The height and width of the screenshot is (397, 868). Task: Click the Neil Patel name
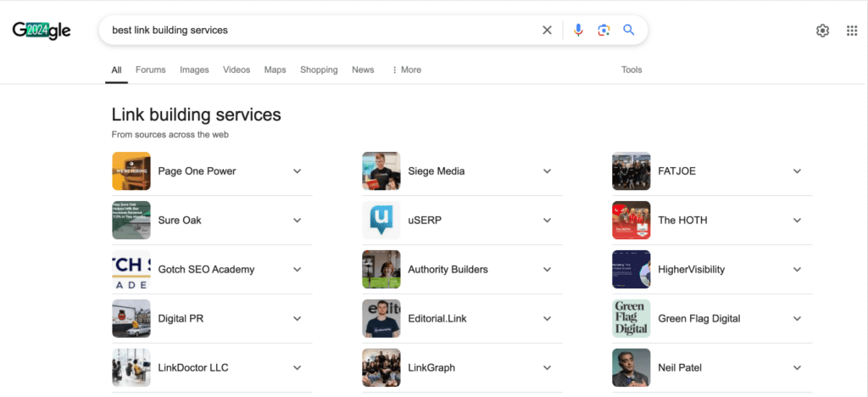(680, 367)
